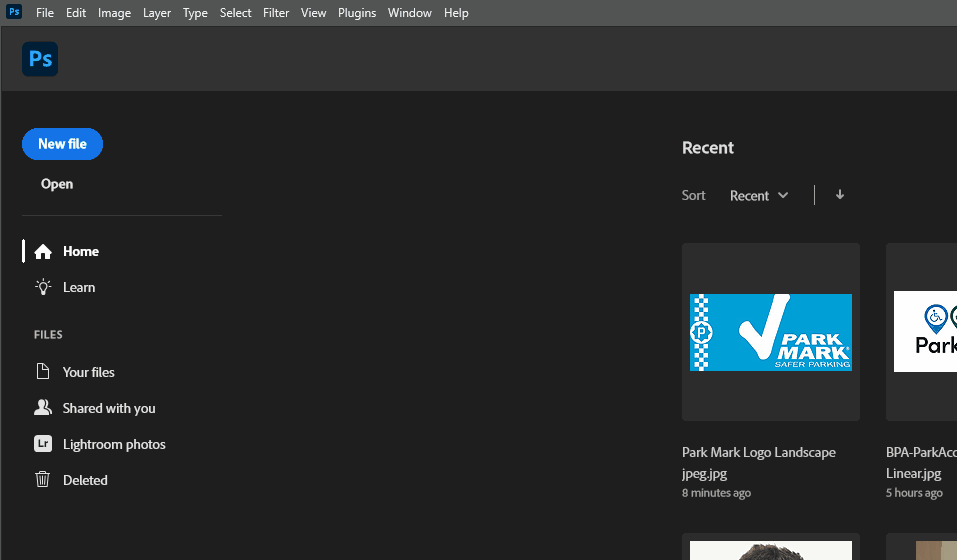Open the Shared with you label
The width and height of the screenshot is (957, 560).
coord(109,408)
